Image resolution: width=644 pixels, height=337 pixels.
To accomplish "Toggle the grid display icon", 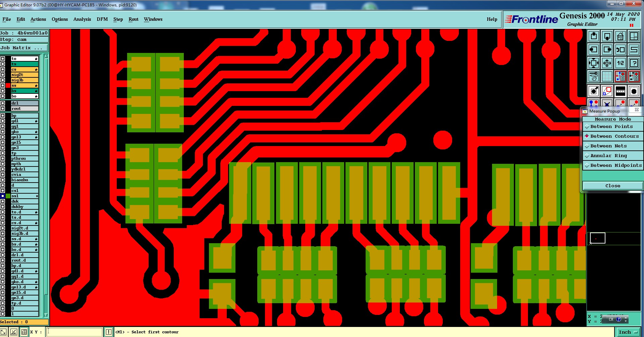I will pyautogui.click(x=607, y=76).
